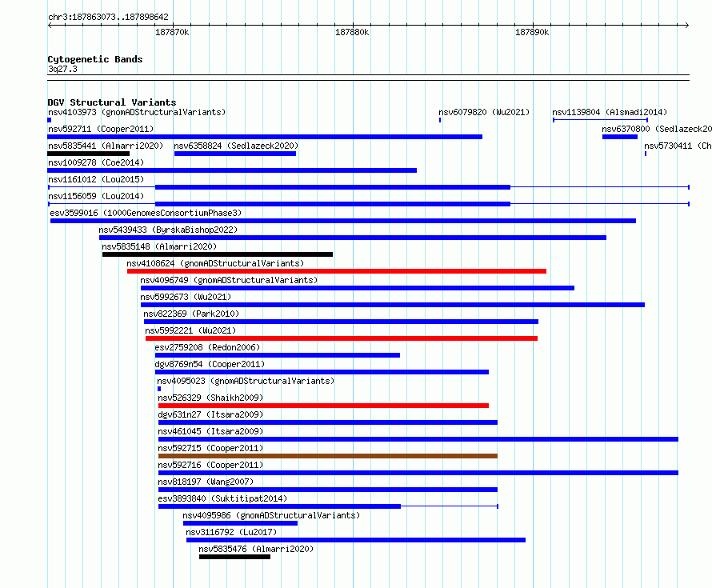
Task: Click the 187870k ruler label
Action: coord(172,32)
